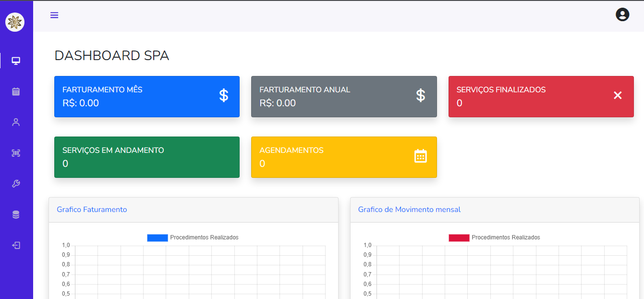
Task: Toggle red Procedimentos Realizados legend in Movimento chart
Action: tap(459, 237)
